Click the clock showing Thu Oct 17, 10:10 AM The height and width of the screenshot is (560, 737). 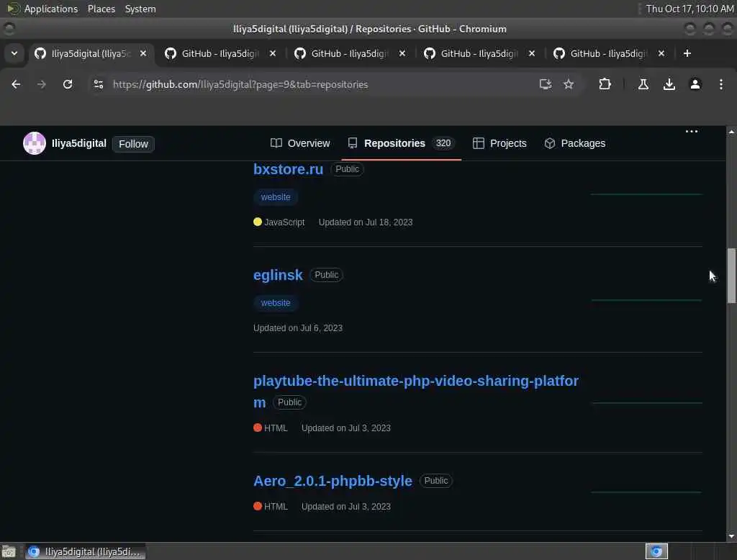pos(689,9)
